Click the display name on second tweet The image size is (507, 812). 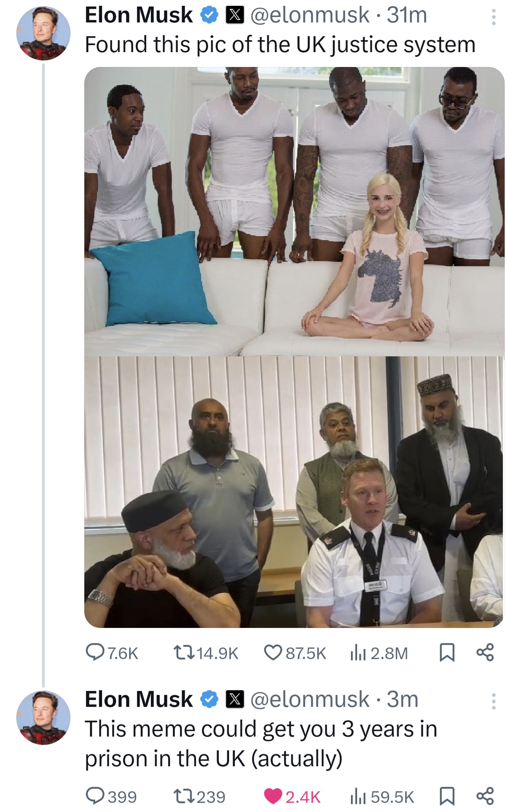coord(139,699)
